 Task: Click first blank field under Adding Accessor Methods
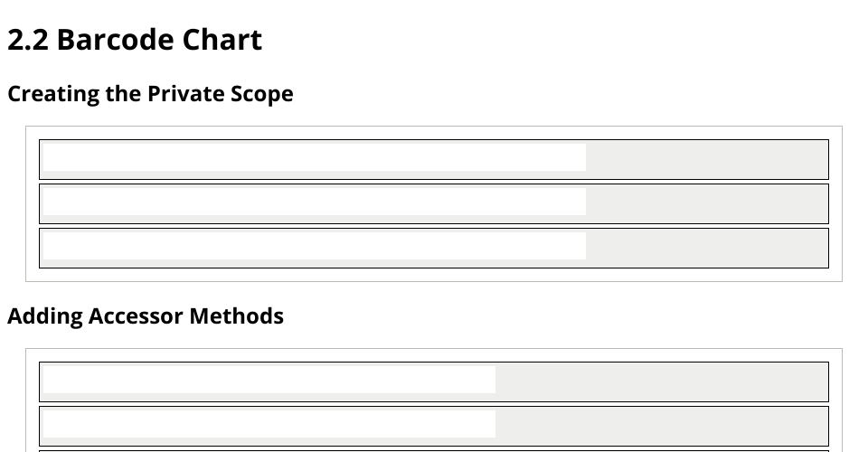(x=269, y=380)
